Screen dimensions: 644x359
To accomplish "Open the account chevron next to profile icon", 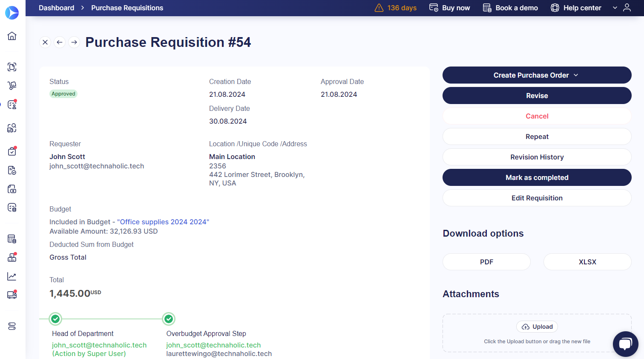I will pyautogui.click(x=615, y=8).
